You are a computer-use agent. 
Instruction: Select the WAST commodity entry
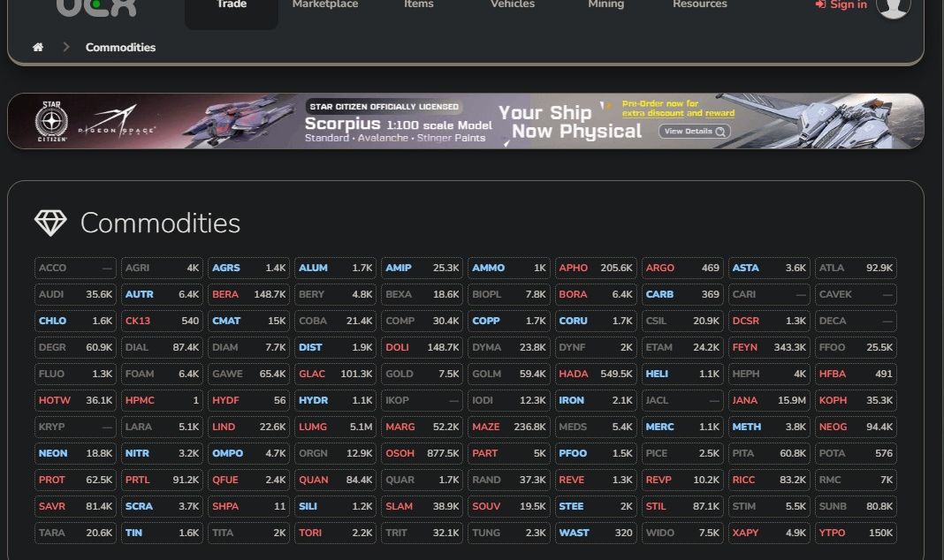click(x=594, y=533)
